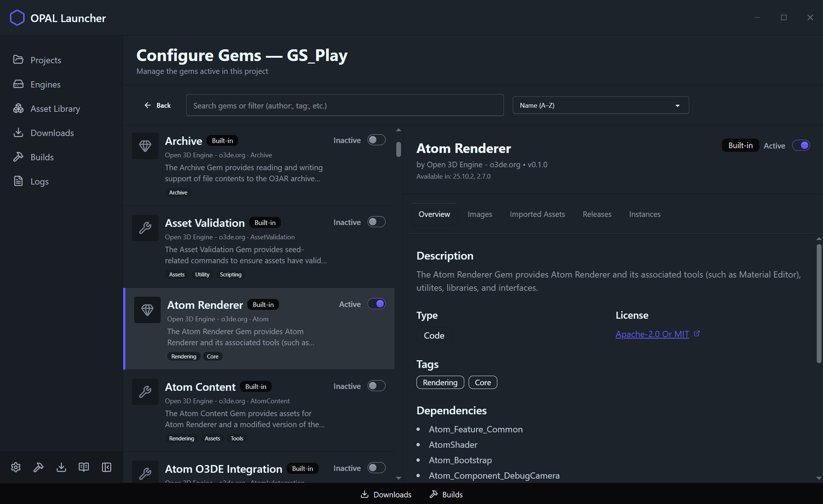The image size is (823, 504).
Task: Select the Archive gem title
Action: tap(183, 141)
